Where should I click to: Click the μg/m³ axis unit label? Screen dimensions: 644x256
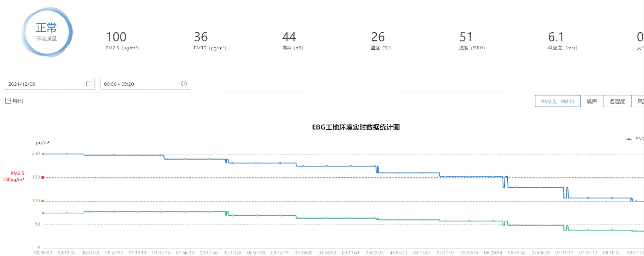(43, 143)
